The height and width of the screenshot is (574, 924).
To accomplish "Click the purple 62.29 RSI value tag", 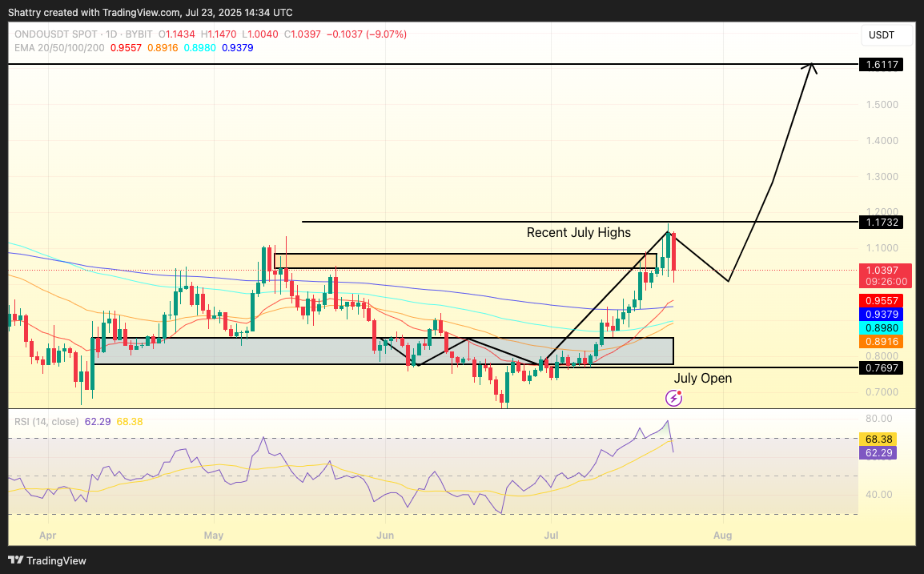I will point(878,452).
